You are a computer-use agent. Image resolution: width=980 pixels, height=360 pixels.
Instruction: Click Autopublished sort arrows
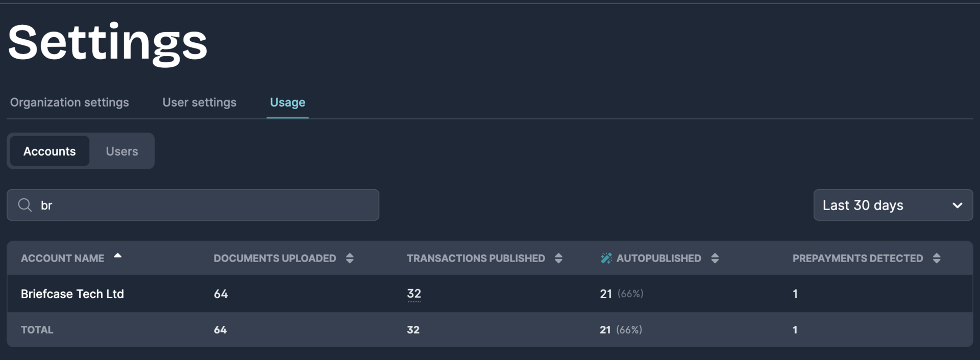pyautogui.click(x=715, y=258)
